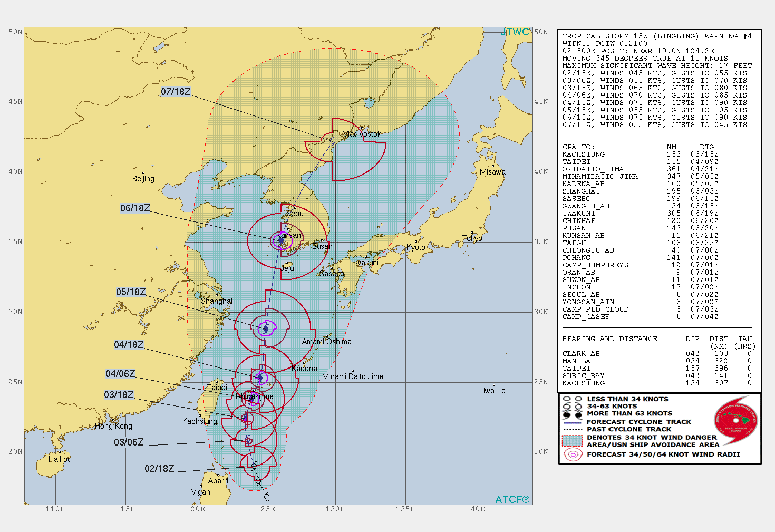Click the '05/18Z, WINDS 085 KTS' forecast line

(x=655, y=110)
